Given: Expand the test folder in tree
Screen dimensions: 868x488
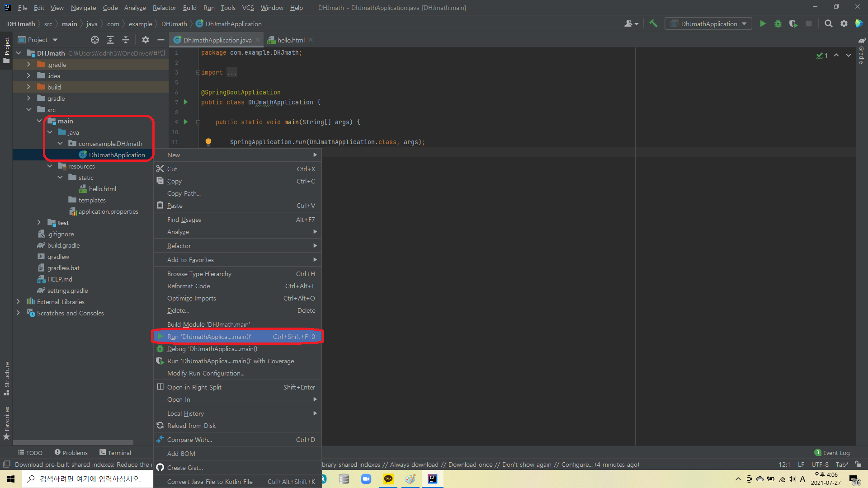Looking at the screenshot, I should pos(39,223).
